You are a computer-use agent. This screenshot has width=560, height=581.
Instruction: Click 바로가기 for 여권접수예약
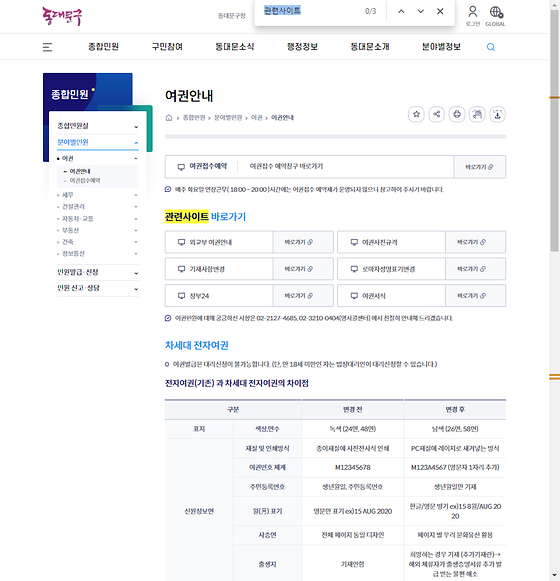coord(480,167)
